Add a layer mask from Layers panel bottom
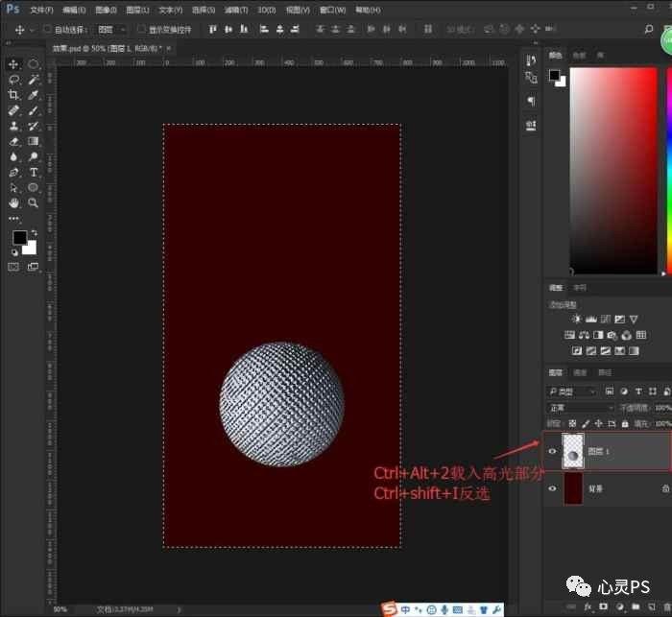The width and height of the screenshot is (672, 617). 603,606
